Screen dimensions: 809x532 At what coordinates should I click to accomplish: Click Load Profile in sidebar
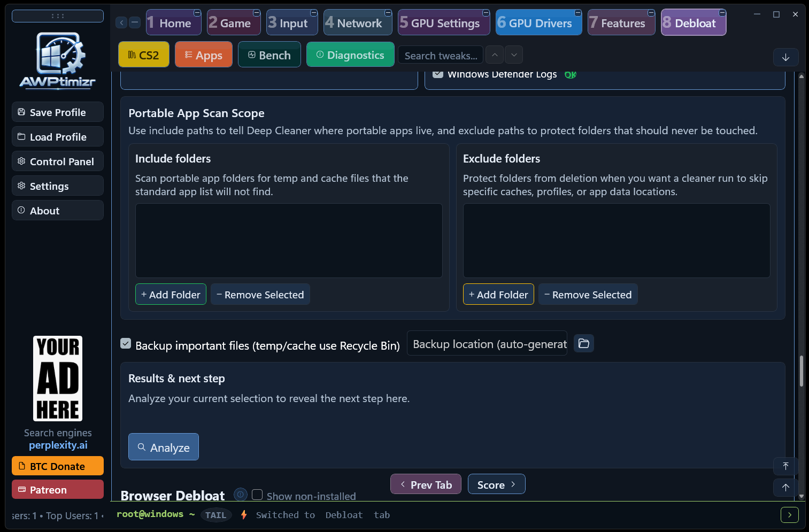pos(58,136)
